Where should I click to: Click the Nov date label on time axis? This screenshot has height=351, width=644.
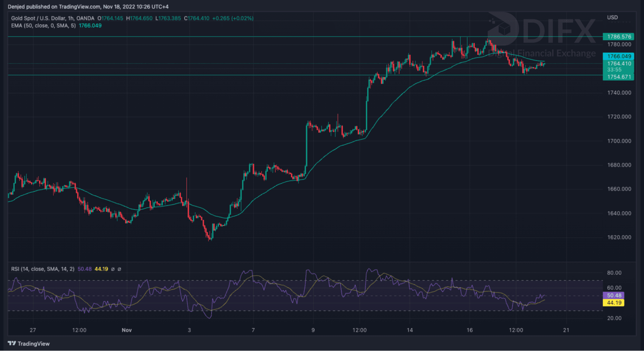[127, 330]
